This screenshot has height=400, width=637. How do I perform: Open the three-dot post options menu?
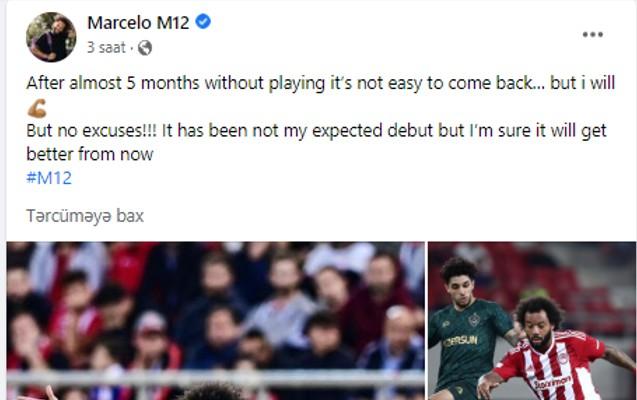(592, 34)
